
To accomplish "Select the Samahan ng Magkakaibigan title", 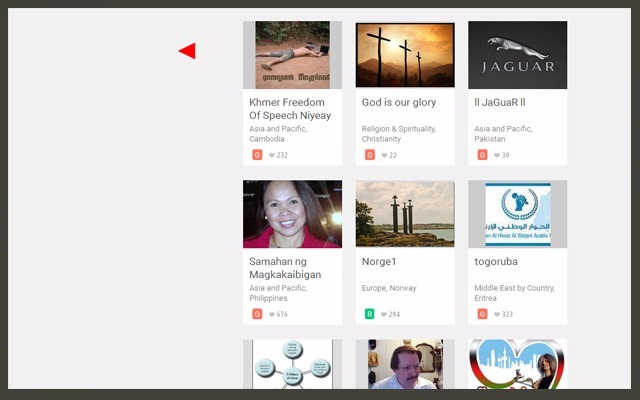I will pyautogui.click(x=285, y=268).
